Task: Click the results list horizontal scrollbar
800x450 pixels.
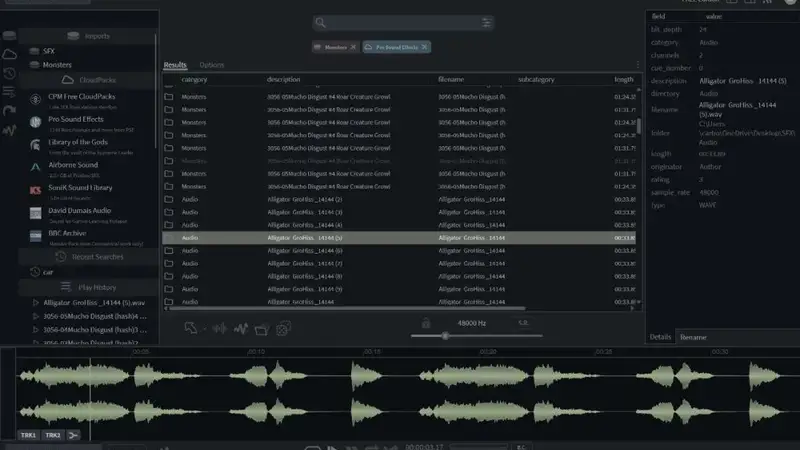Action: pos(347,308)
